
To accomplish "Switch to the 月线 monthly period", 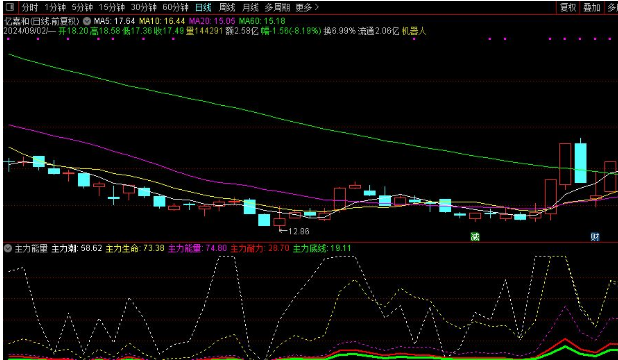I will click(250, 7).
